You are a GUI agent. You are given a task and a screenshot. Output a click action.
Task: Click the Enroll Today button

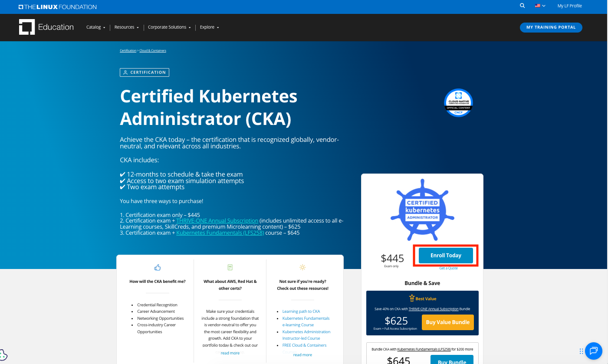[x=446, y=256]
